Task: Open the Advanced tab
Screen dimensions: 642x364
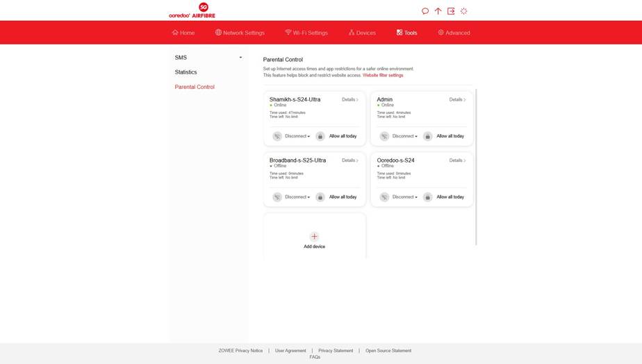Action: 454,33
